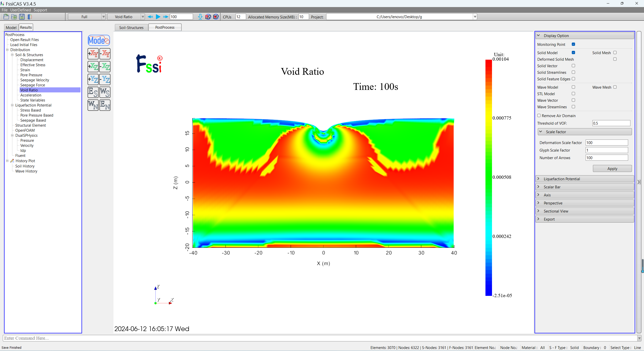Enable Solid Vector checkbox
Viewport: 644px width, 351px height.
[x=573, y=66]
